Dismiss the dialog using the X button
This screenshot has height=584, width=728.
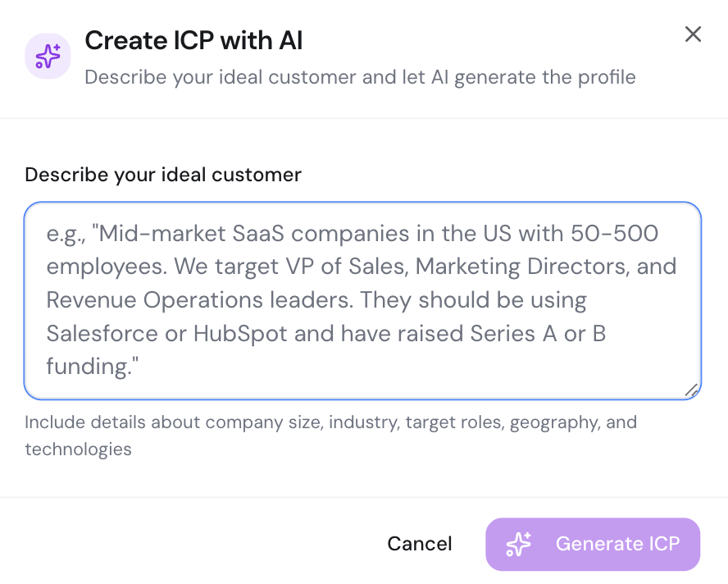693,34
